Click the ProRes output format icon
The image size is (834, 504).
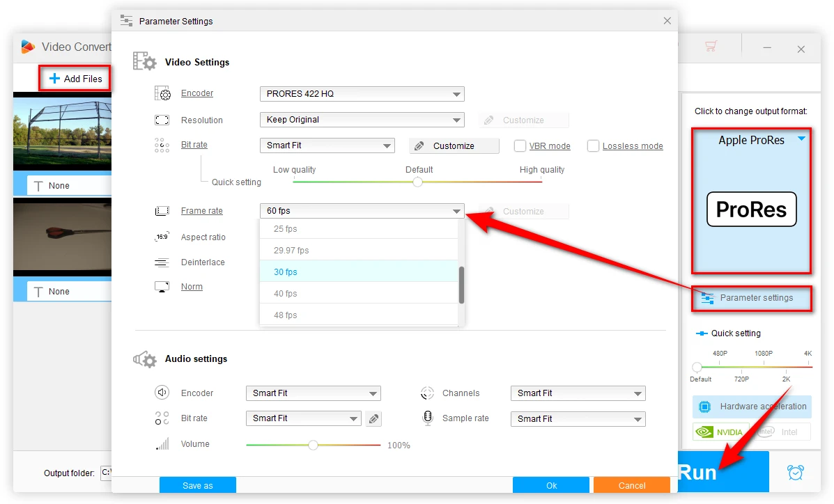click(751, 210)
